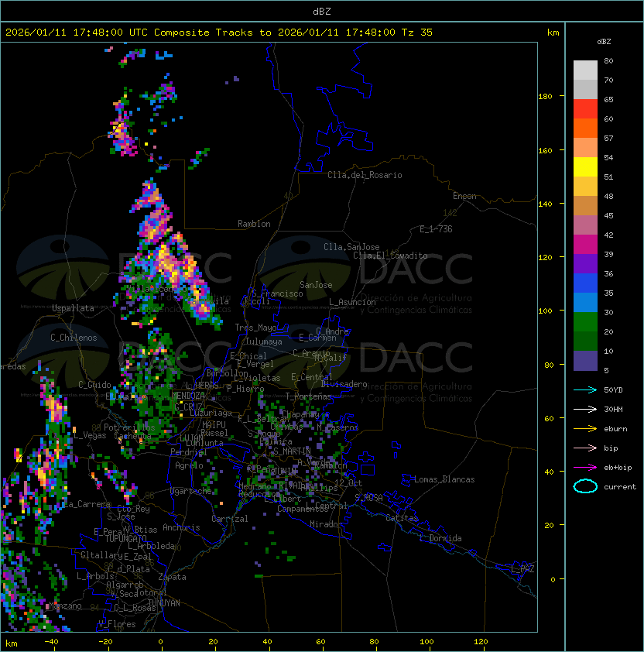Click the '160' km axis tick label

pos(545,150)
